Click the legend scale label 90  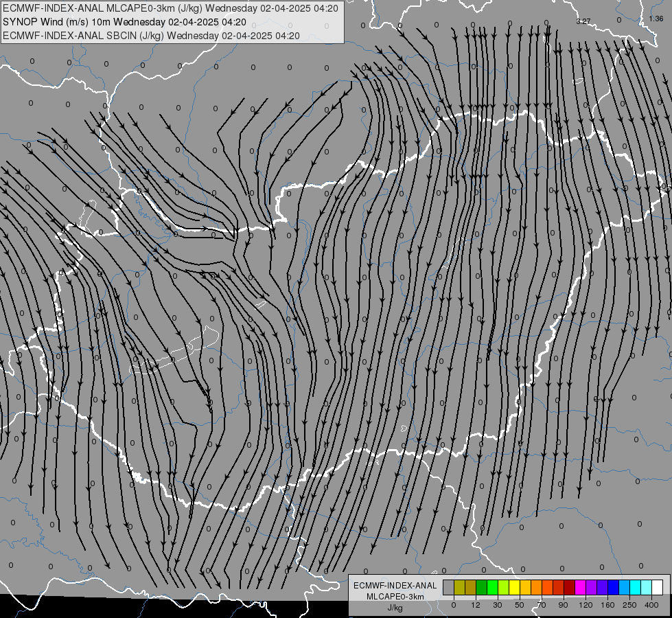click(563, 605)
